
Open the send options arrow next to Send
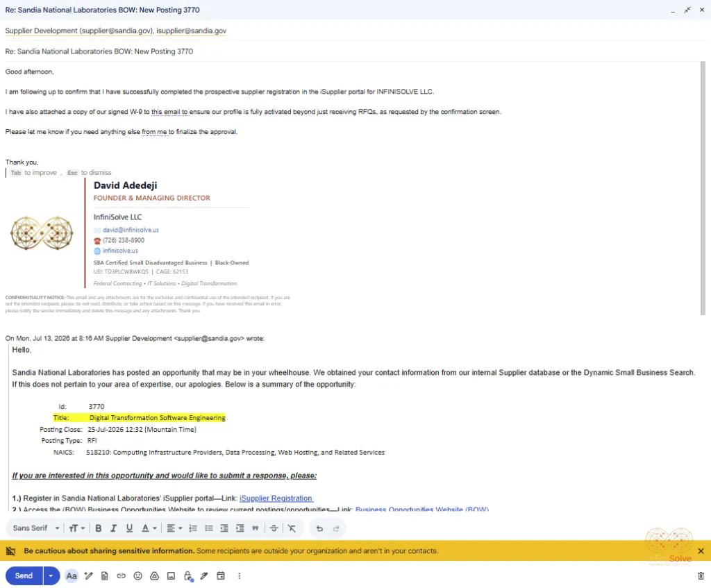pyautogui.click(x=51, y=576)
